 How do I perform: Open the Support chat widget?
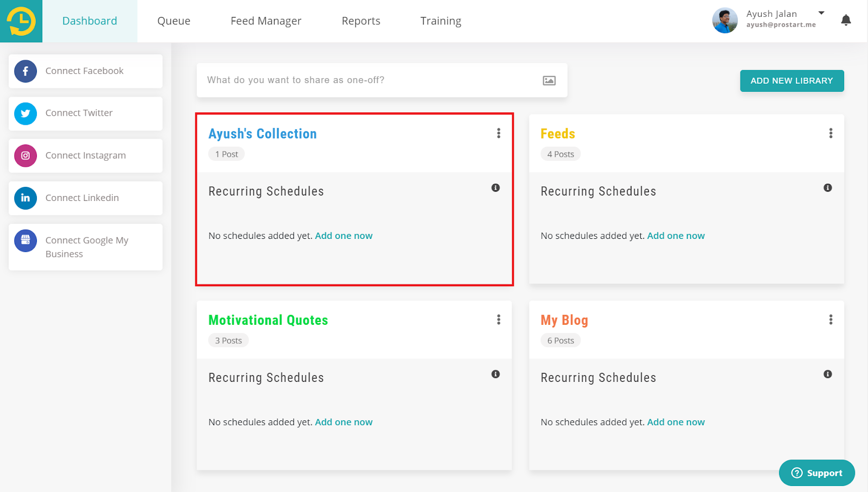816,473
